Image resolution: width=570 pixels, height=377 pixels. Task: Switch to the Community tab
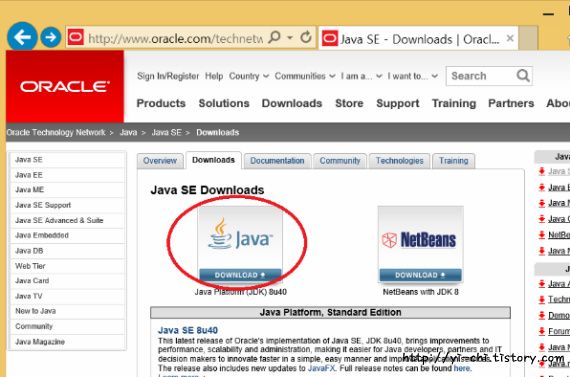coord(340,161)
